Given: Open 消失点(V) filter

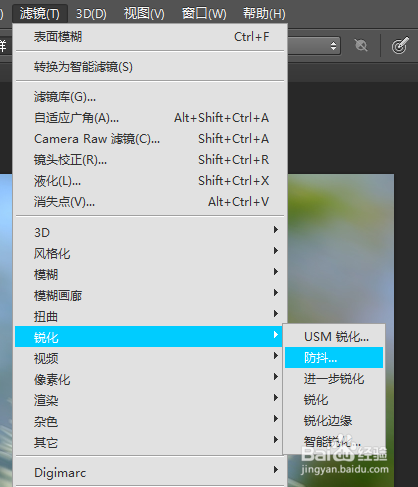Looking at the screenshot, I should (150, 202).
